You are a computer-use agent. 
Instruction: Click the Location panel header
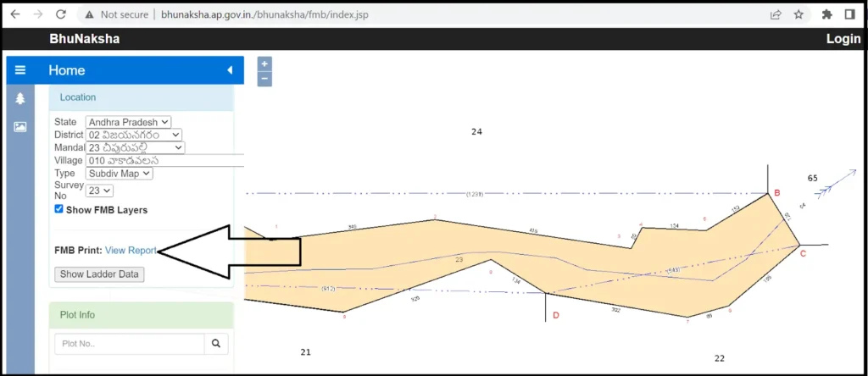pos(142,97)
